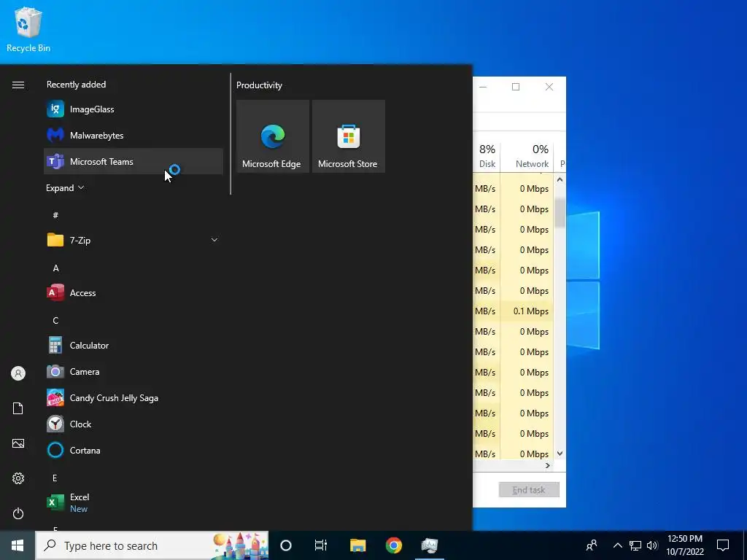This screenshot has height=560, width=747.
Task: Click Task Manager horizontal scroll right arrow
Action: [548, 465]
